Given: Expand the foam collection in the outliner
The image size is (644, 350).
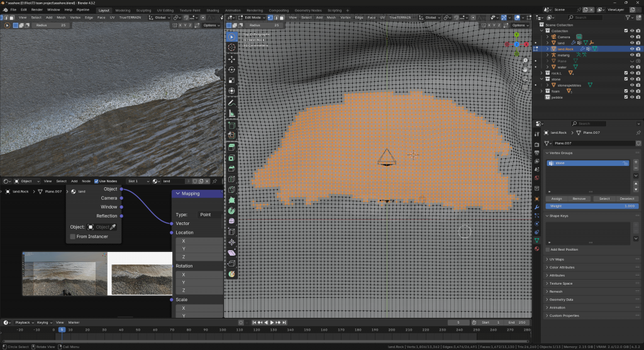Looking at the screenshot, I should point(543,91).
